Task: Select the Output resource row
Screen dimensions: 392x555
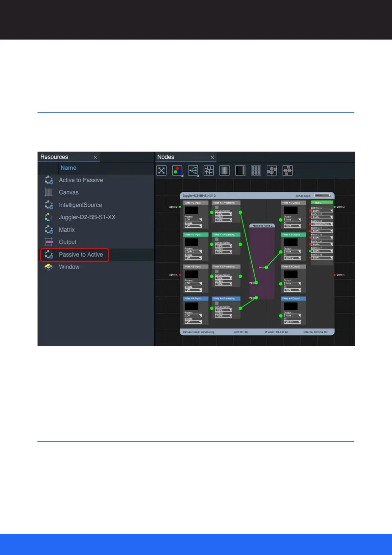Action: [x=96, y=242]
